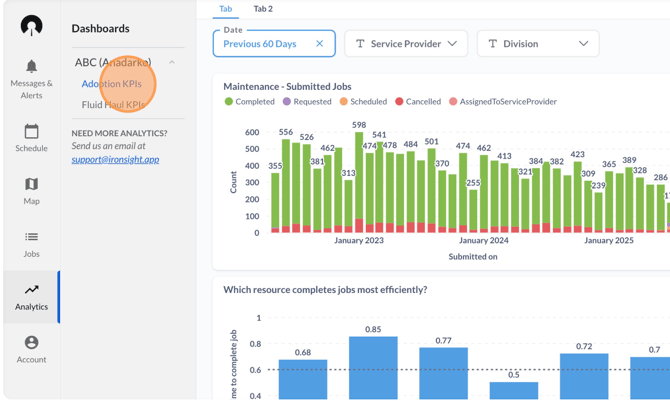Open the Map sidebar icon
Screen dimensions: 670x401
[31, 184]
